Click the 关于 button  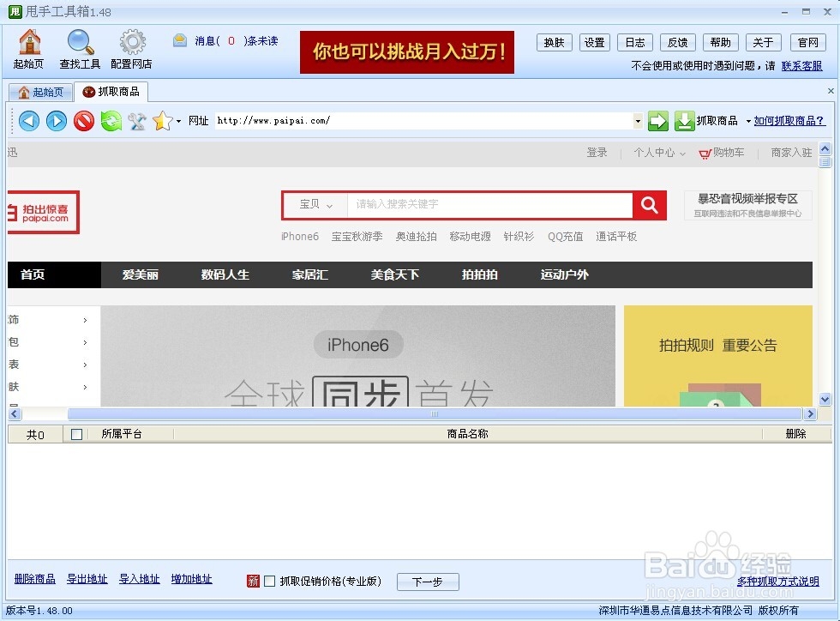point(763,42)
